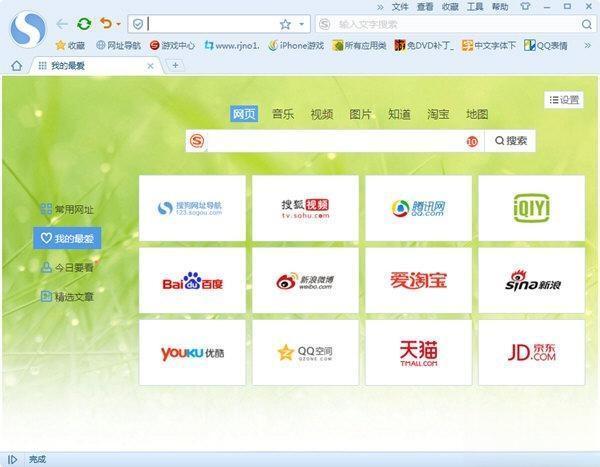
Task: Open address bar history dropdown arrow
Action: (302, 24)
